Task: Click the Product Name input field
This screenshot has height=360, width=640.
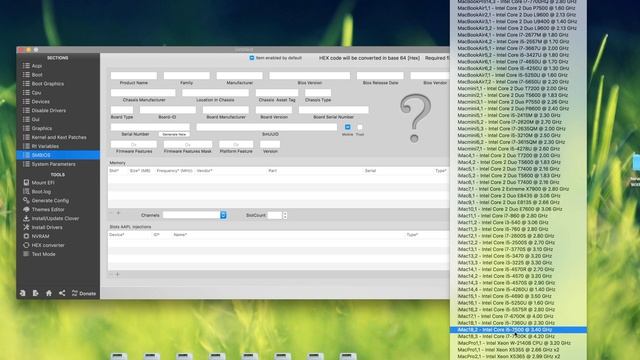Action: coord(133,76)
